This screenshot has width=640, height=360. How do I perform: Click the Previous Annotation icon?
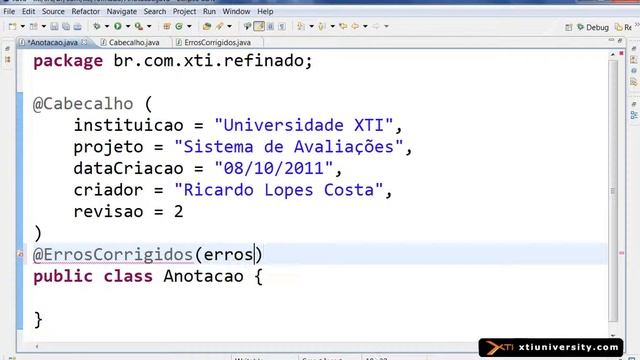pyautogui.click(x=322, y=27)
